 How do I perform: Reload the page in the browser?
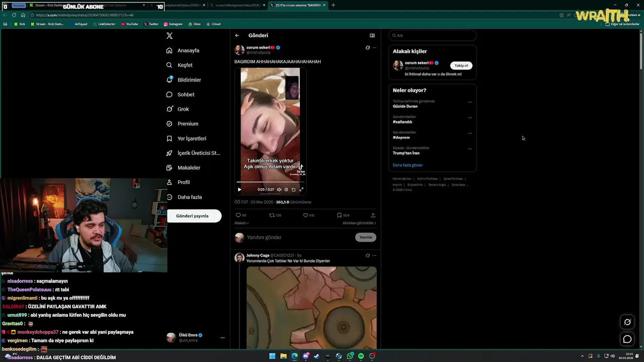tap(14, 15)
